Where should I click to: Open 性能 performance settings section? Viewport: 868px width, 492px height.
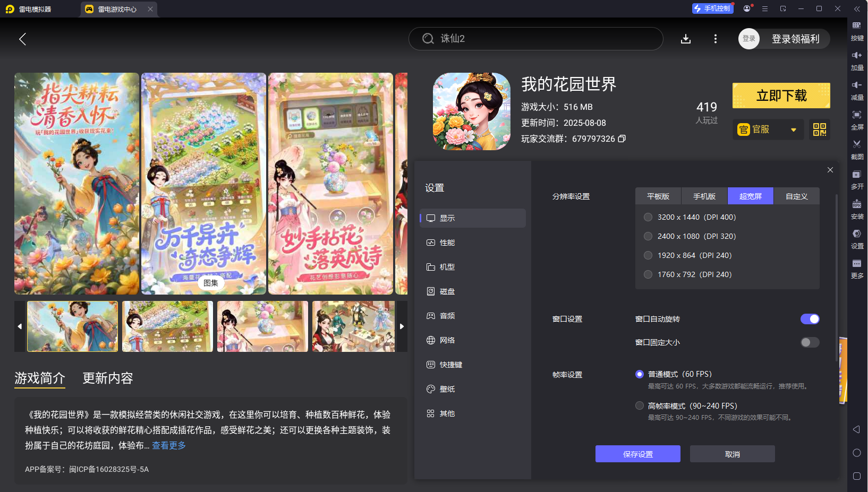coord(473,243)
